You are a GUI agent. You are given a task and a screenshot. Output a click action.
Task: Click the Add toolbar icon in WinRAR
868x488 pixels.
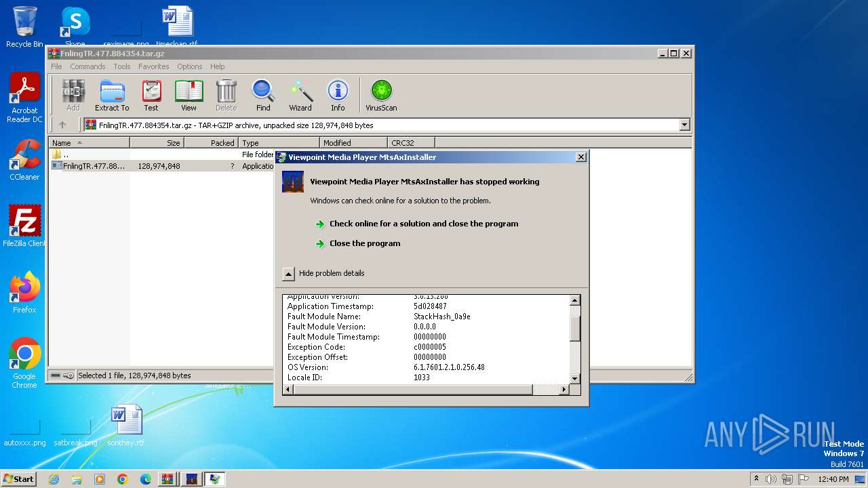(x=73, y=95)
